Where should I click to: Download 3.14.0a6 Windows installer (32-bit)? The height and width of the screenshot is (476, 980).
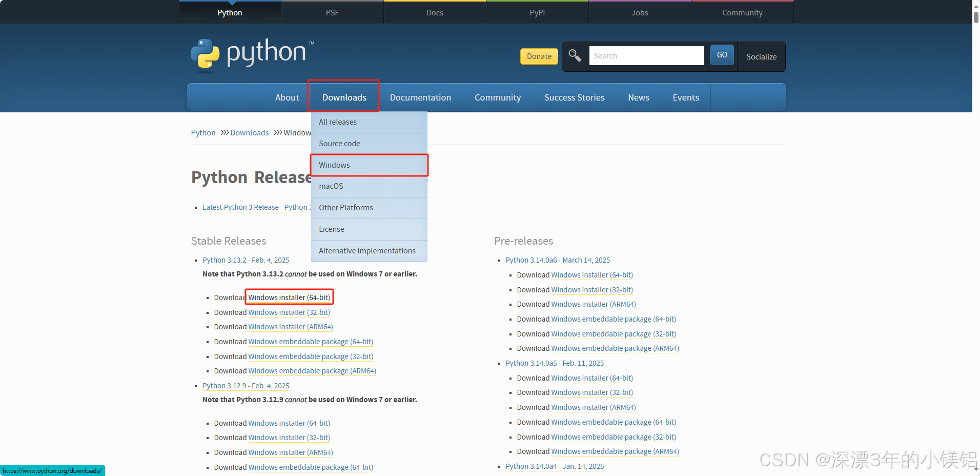tap(592, 290)
